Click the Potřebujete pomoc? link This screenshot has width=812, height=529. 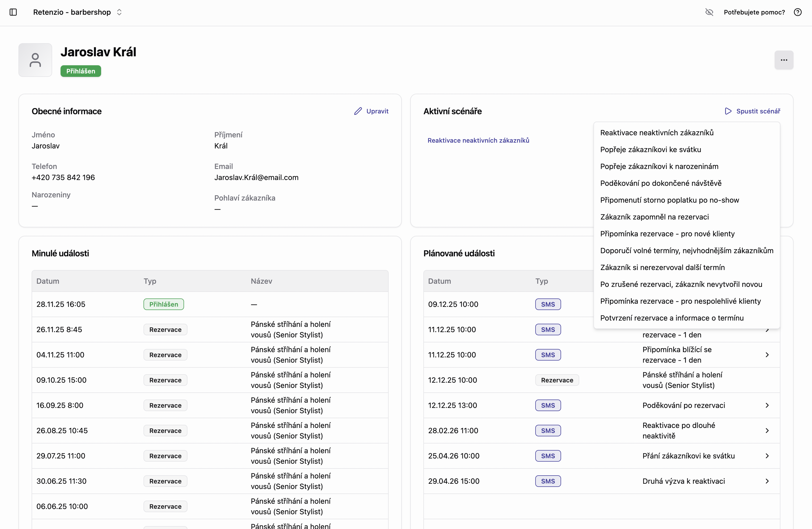click(754, 12)
